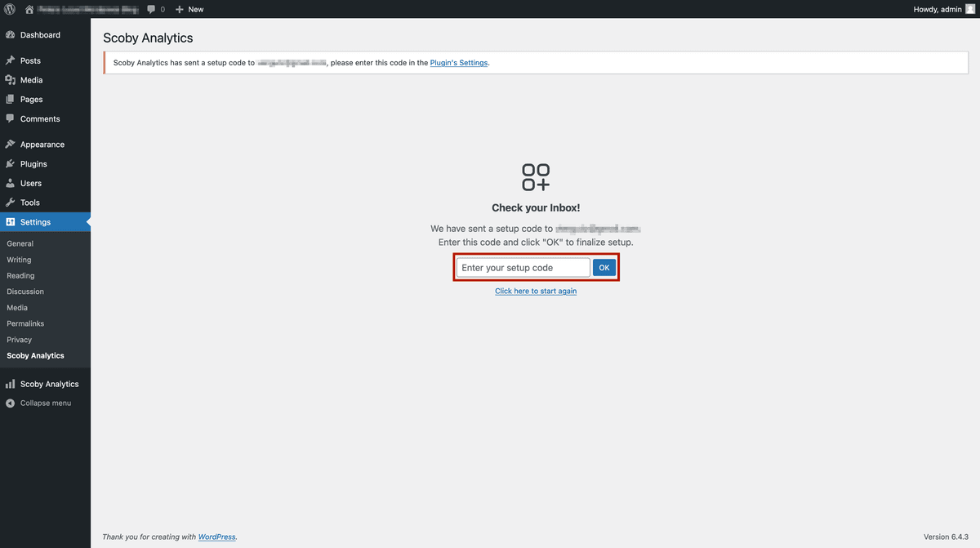Open the Dashboard menu item
Image resolution: width=980 pixels, height=548 pixels.
45,35
